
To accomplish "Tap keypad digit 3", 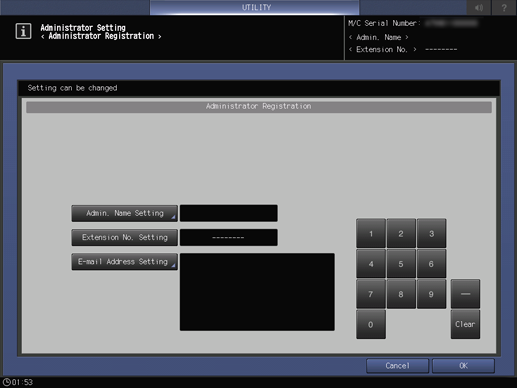I will [431, 233].
